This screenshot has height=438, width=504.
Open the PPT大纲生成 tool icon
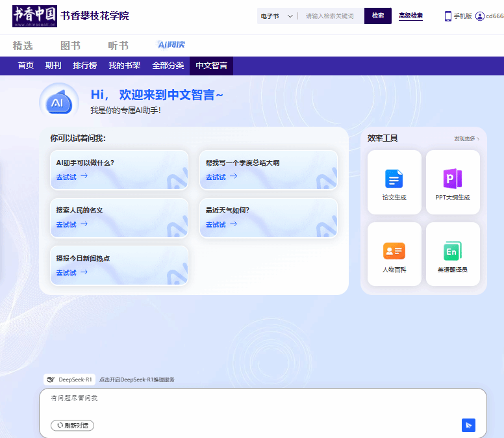453,179
